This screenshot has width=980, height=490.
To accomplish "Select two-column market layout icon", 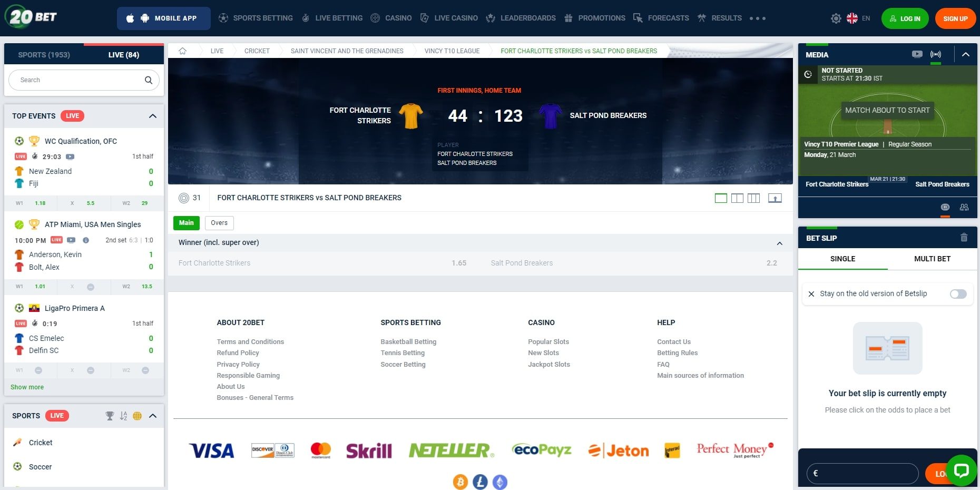I will [737, 198].
